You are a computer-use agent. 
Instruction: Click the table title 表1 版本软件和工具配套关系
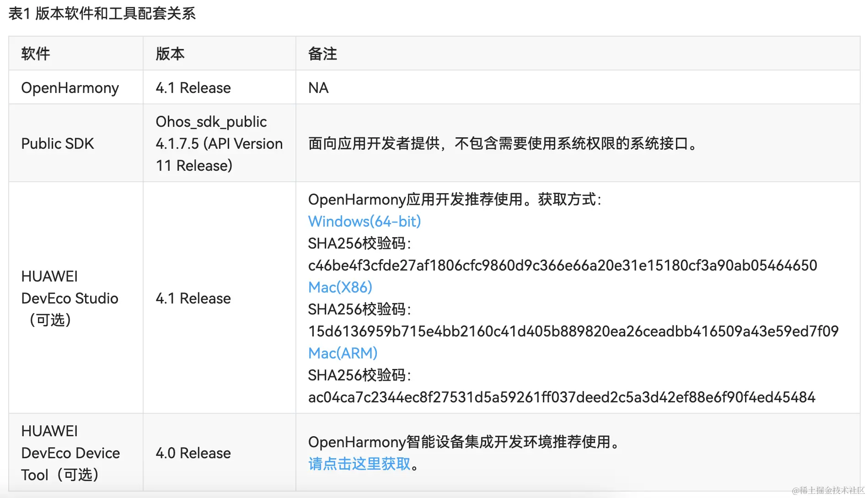102,14
